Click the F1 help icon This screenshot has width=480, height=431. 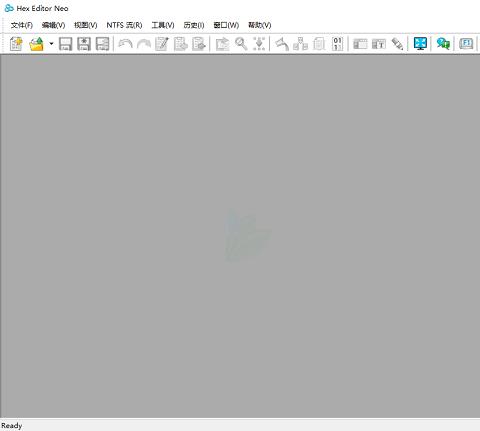click(466, 44)
